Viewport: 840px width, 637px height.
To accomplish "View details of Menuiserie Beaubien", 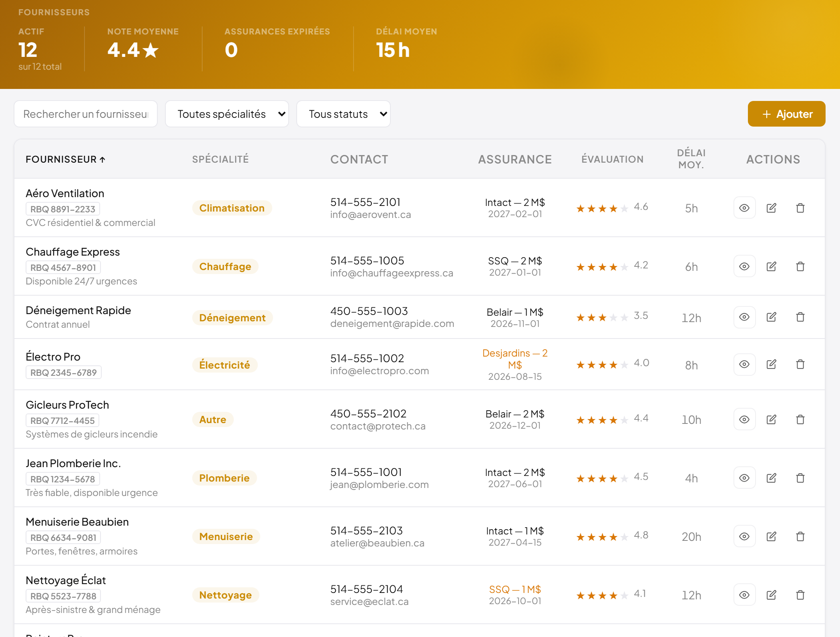I will point(744,536).
